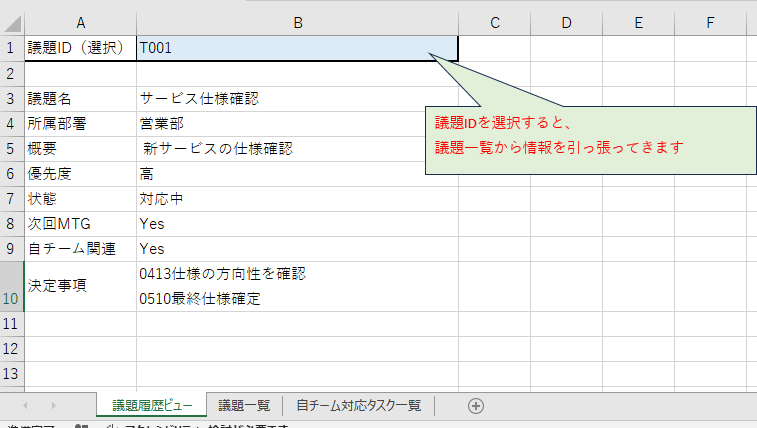
Task: Select column E header
Action: [638, 23]
